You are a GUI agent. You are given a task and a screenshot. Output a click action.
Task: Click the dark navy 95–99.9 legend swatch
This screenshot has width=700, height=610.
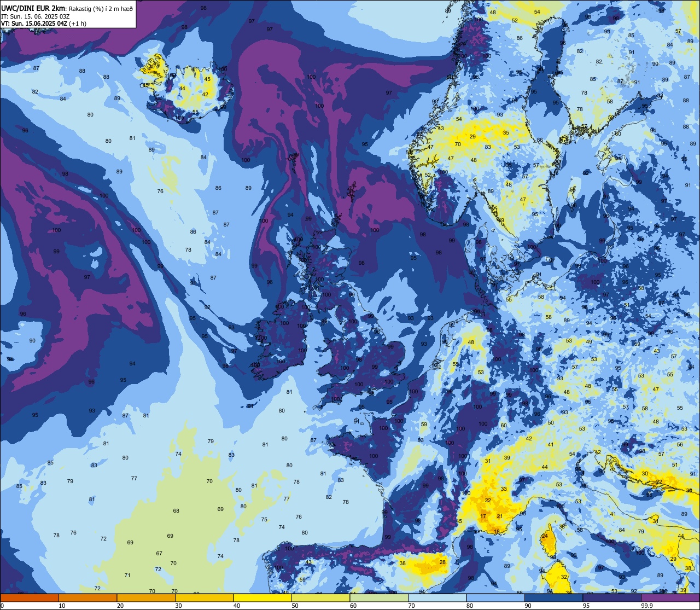612,598
